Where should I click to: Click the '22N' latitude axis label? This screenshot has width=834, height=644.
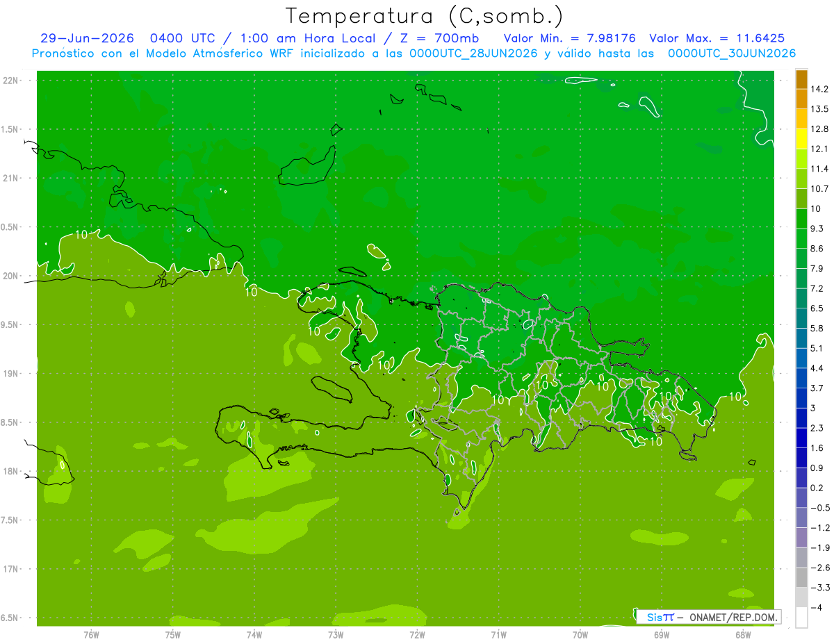(11, 80)
